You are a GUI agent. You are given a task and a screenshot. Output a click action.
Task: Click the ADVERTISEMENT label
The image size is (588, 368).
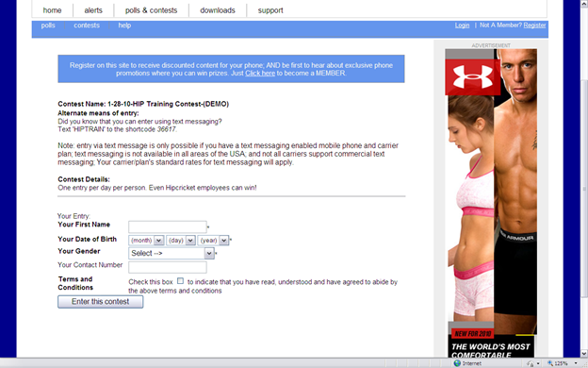[491, 45]
